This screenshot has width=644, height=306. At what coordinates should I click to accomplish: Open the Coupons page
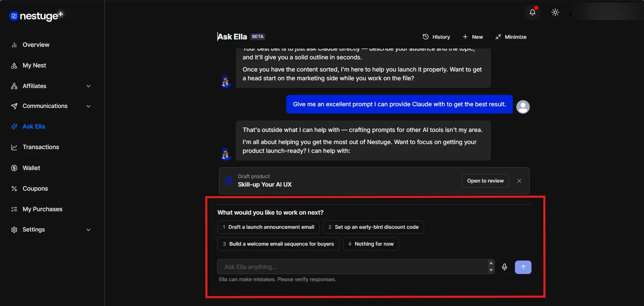coord(35,189)
